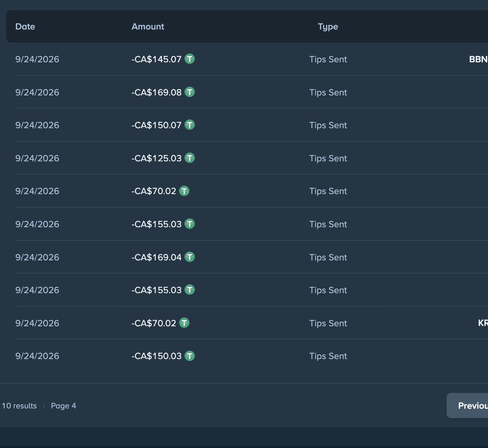Screen dimensions: 488x448
Task: Click the Tether icon beside -CA$145.07
Action: click(x=190, y=59)
